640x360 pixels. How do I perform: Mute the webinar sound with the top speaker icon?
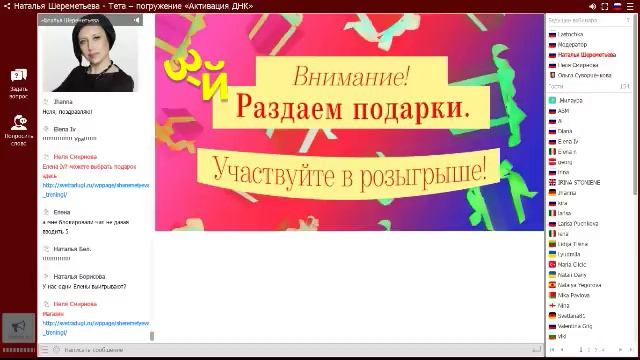592,6
